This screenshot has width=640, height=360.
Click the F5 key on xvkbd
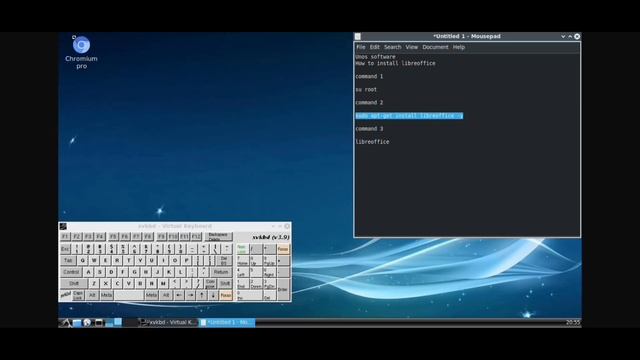pos(113,236)
